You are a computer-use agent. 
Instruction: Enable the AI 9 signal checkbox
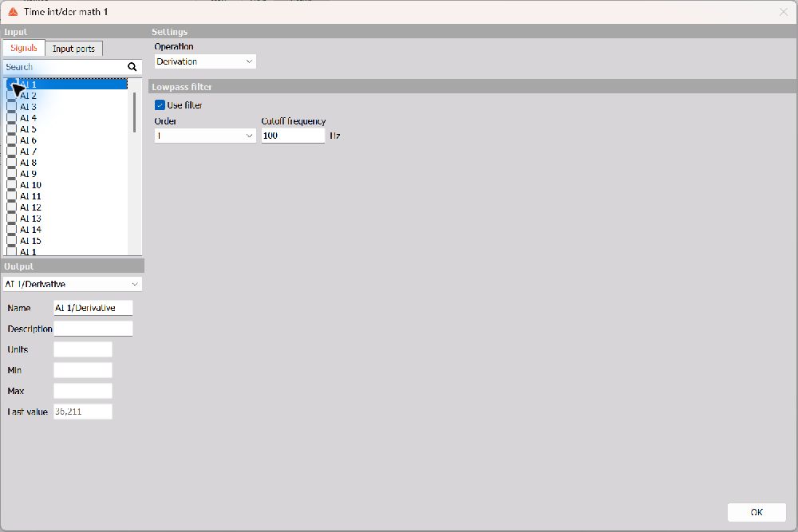11,174
